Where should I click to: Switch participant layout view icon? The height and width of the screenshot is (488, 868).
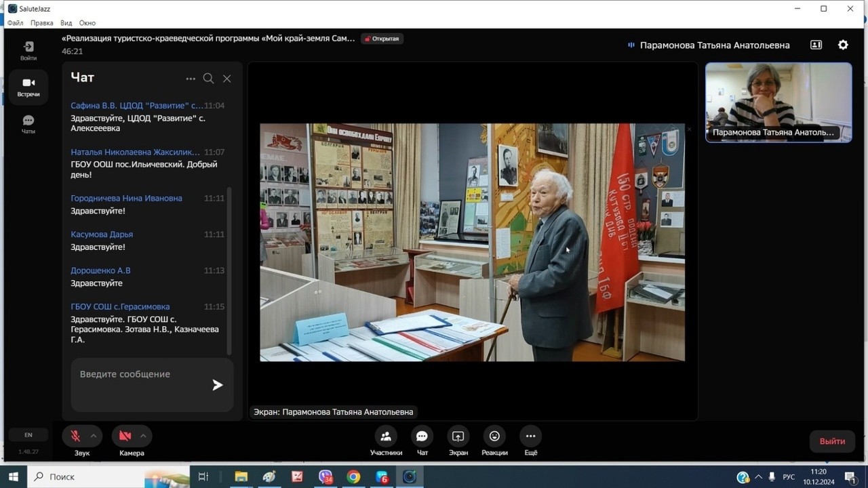816,45
